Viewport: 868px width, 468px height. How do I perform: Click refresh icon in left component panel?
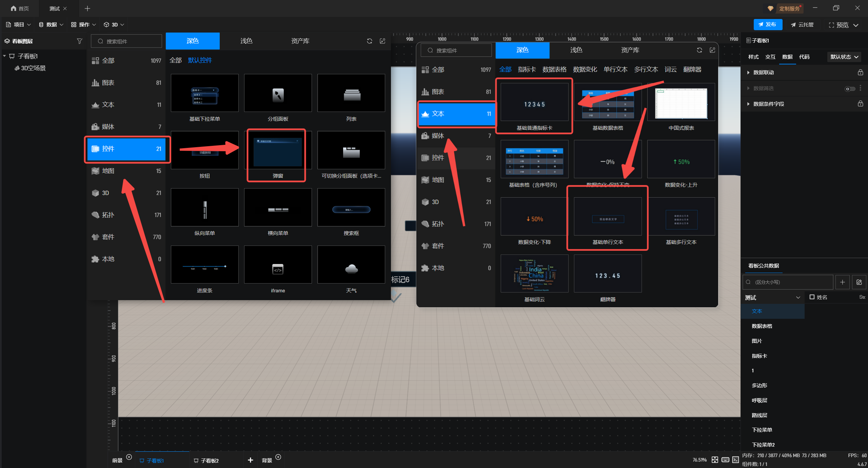[x=370, y=41]
